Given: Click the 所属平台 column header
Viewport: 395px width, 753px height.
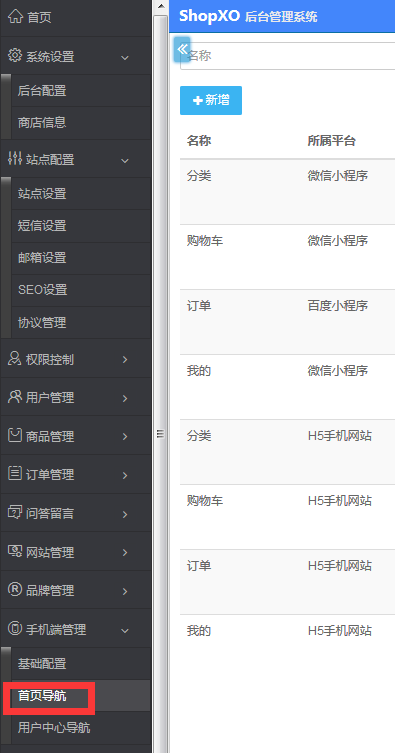Looking at the screenshot, I should [332, 141].
